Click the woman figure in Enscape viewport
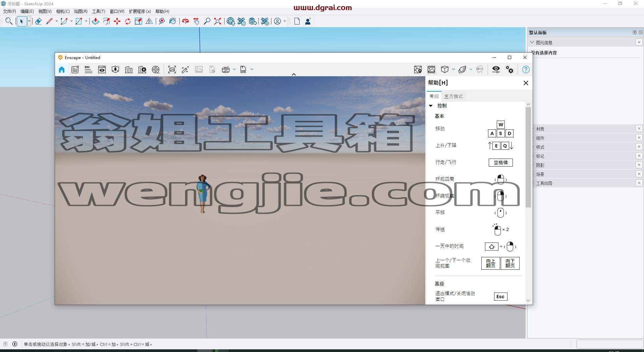Image resolution: width=644 pixels, height=352 pixels. [203, 194]
